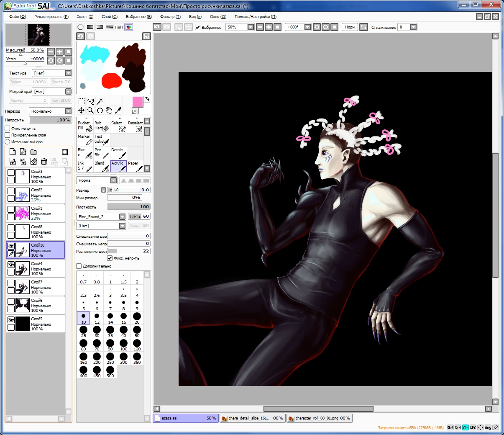The height and width of the screenshot is (435, 504).
Task: Click the trash icon to delete layer
Action: point(44,161)
